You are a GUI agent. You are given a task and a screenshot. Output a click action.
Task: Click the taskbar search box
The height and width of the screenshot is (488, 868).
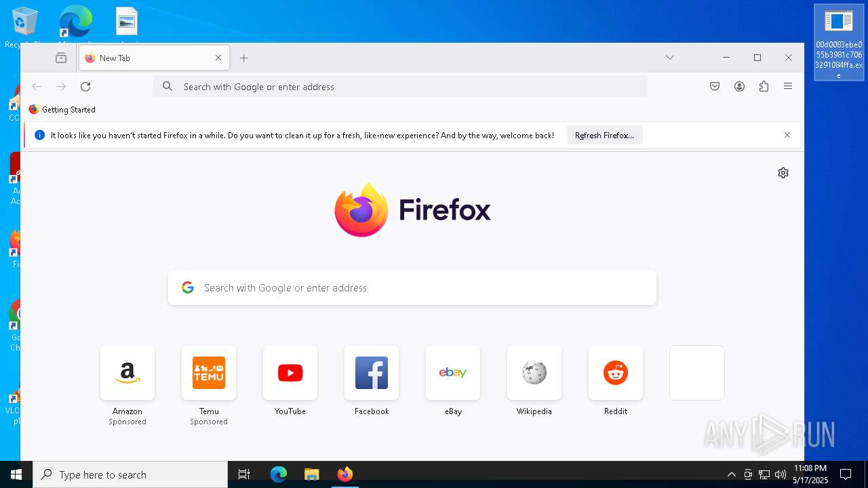[x=130, y=474]
